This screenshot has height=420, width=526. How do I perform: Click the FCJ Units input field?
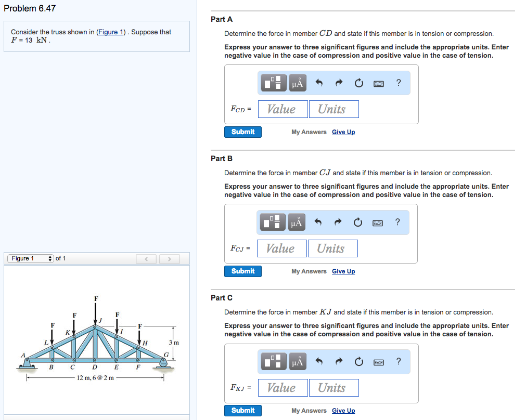(x=333, y=248)
